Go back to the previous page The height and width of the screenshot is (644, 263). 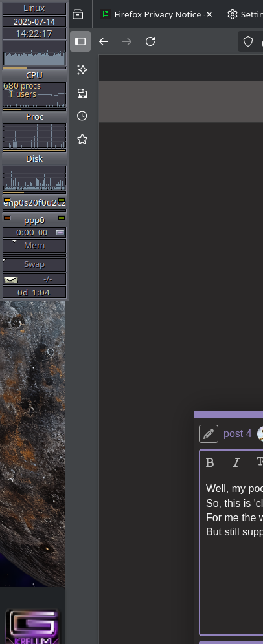tap(104, 41)
